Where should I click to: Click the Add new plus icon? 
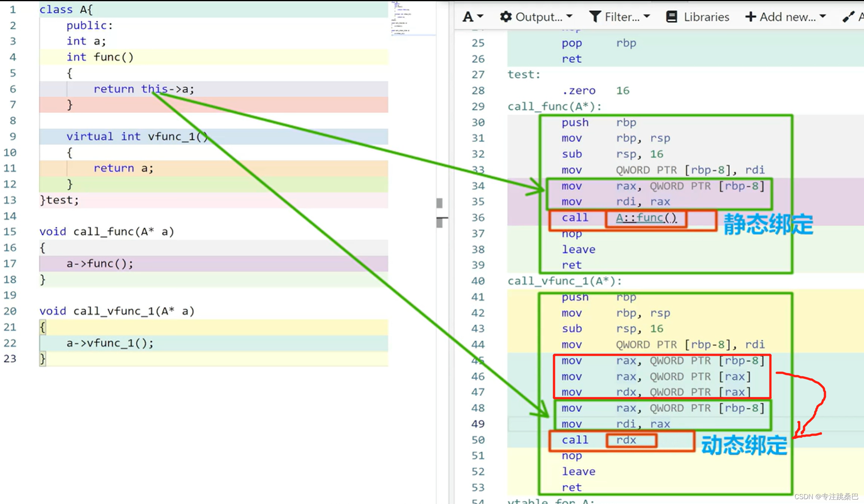coord(750,17)
